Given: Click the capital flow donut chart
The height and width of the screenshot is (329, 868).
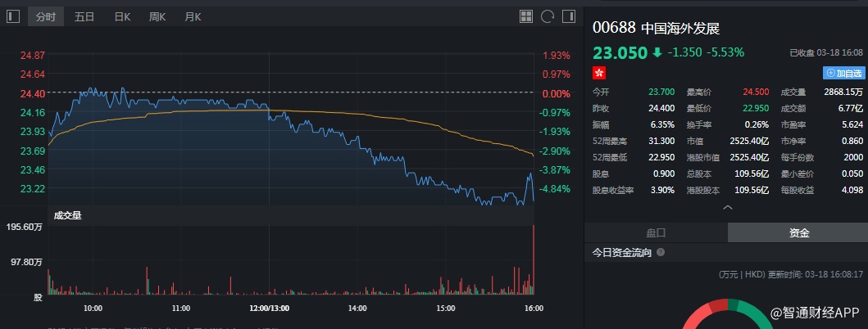Looking at the screenshot, I should point(725,315).
